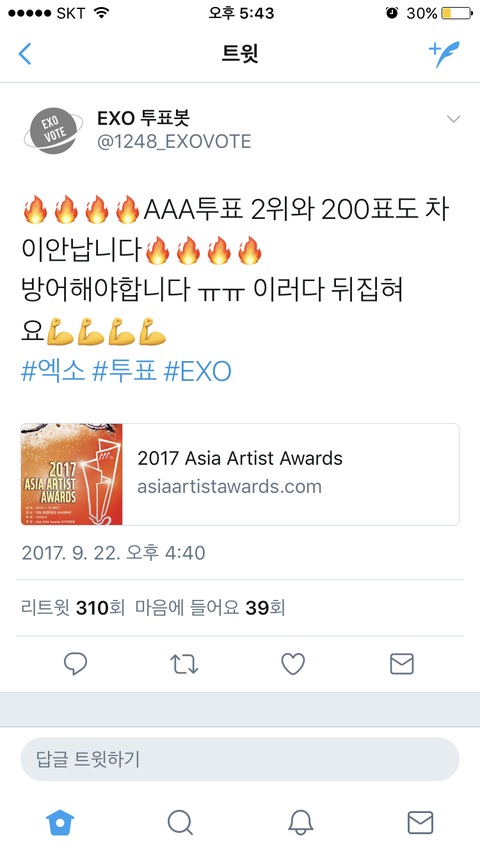View the 310 retweets list
The height and width of the screenshot is (854, 480).
click(73, 607)
